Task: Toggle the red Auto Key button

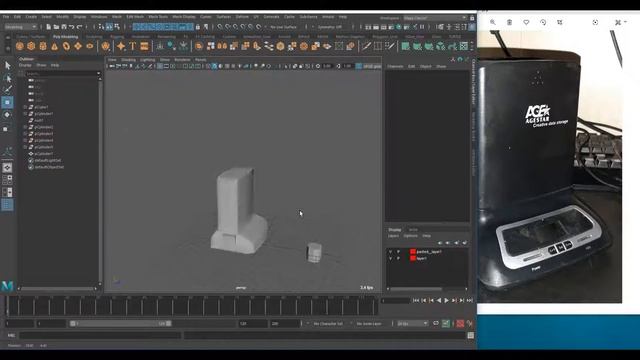Action: point(460,324)
